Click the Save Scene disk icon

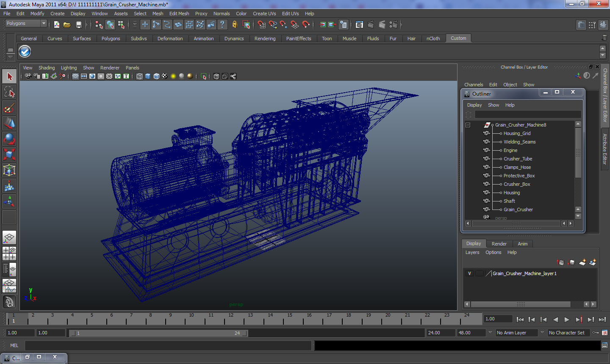pos(78,25)
